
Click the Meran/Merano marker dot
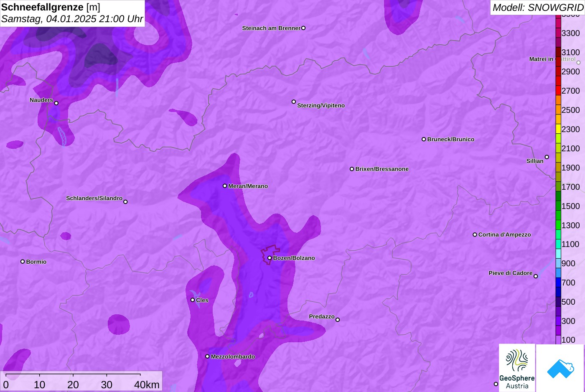[x=225, y=186]
